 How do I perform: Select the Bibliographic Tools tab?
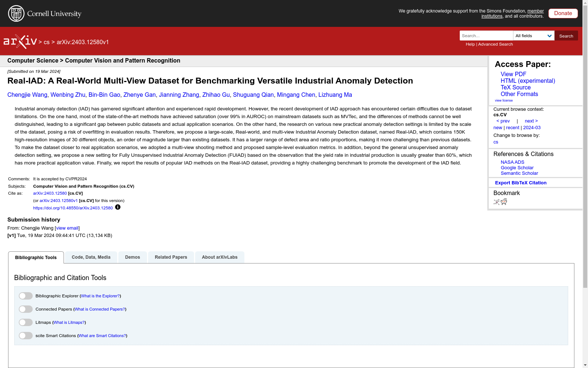coord(36,258)
